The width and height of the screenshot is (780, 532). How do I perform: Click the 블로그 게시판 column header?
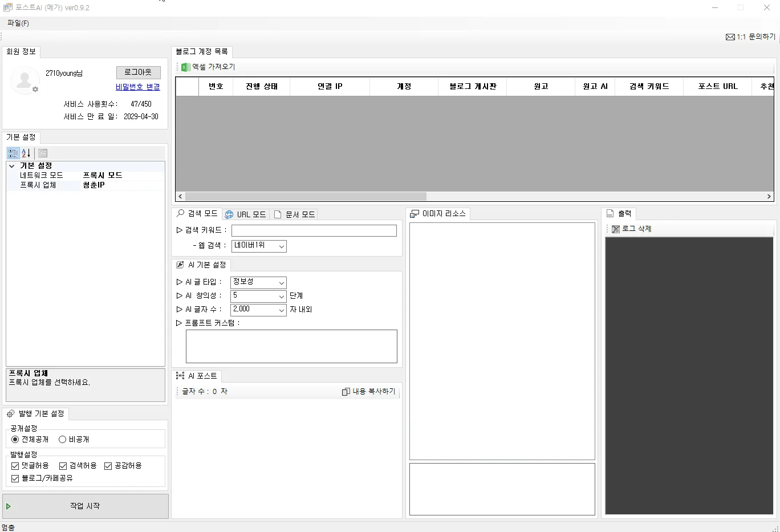473,87
